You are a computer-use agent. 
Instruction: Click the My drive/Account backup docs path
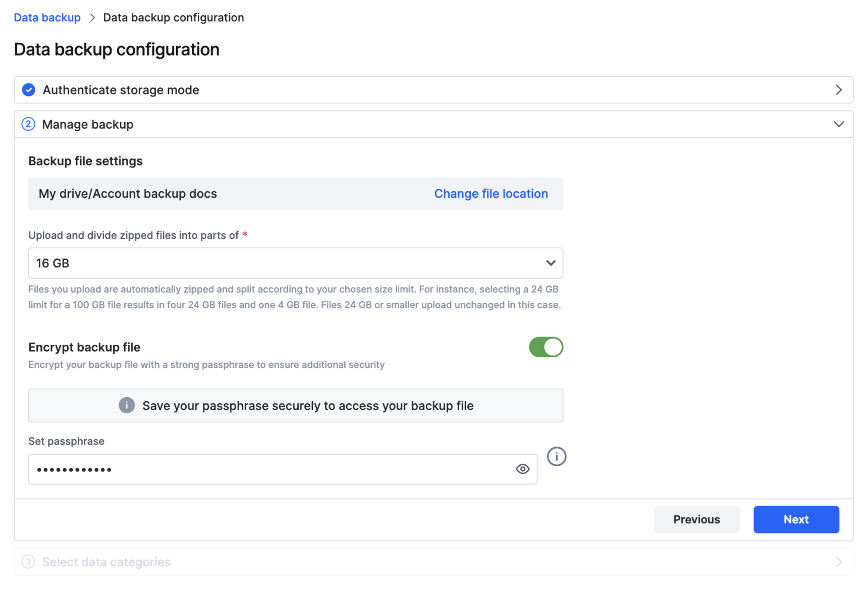click(128, 194)
